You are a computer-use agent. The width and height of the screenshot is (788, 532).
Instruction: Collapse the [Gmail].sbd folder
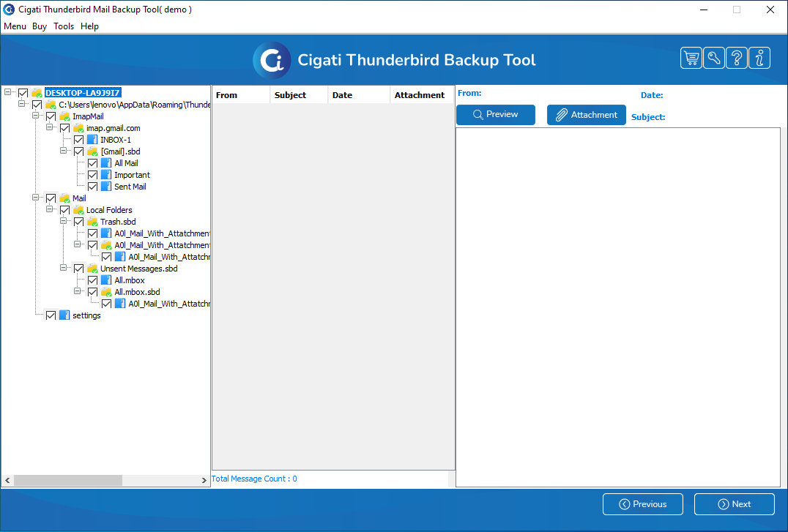tap(63, 151)
